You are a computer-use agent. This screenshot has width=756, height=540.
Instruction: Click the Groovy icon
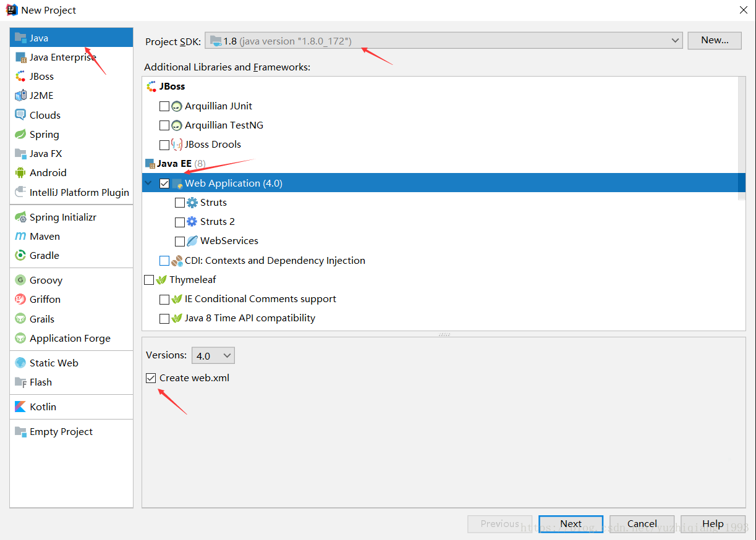tap(20, 280)
